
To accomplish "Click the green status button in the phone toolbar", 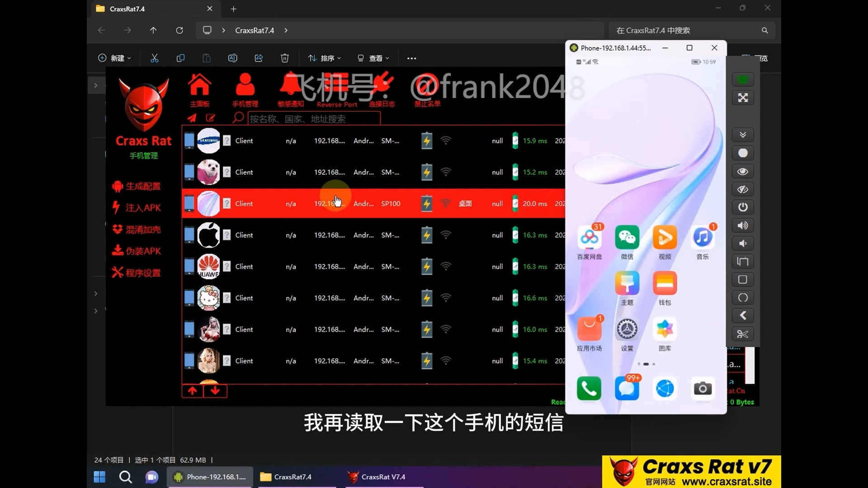I will click(743, 80).
